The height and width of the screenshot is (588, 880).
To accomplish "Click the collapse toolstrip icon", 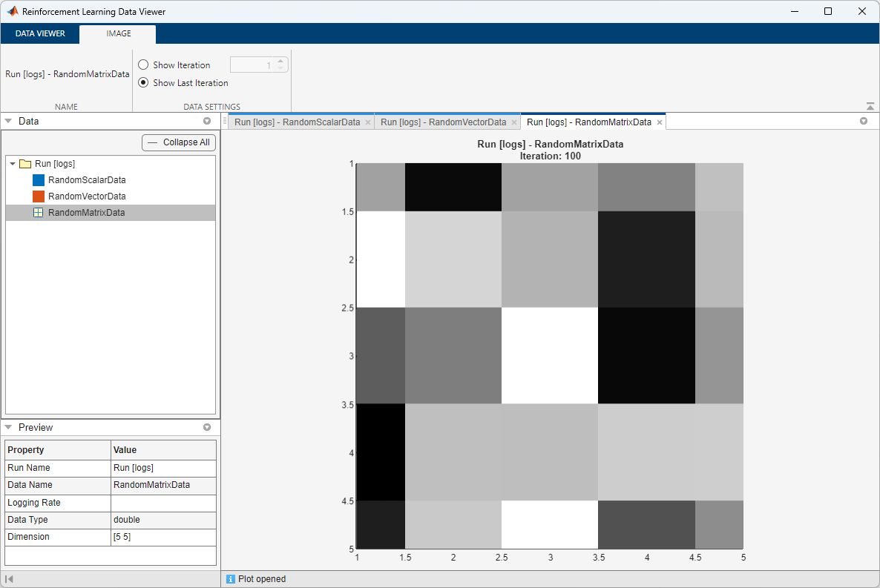I will point(870,107).
